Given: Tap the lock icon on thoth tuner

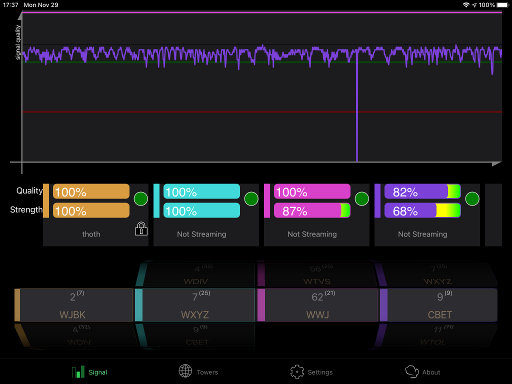Looking at the screenshot, I should (x=141, y=229).
